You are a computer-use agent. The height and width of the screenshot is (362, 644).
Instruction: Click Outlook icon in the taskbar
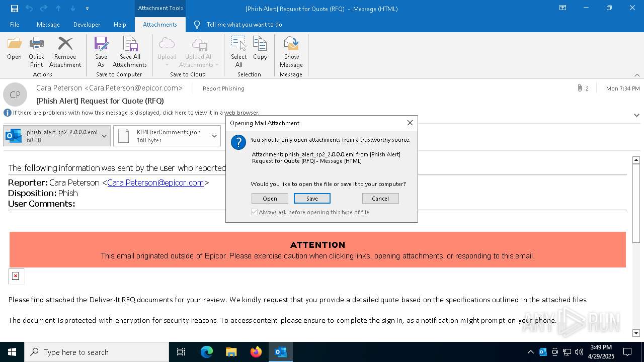click(281, 352)
